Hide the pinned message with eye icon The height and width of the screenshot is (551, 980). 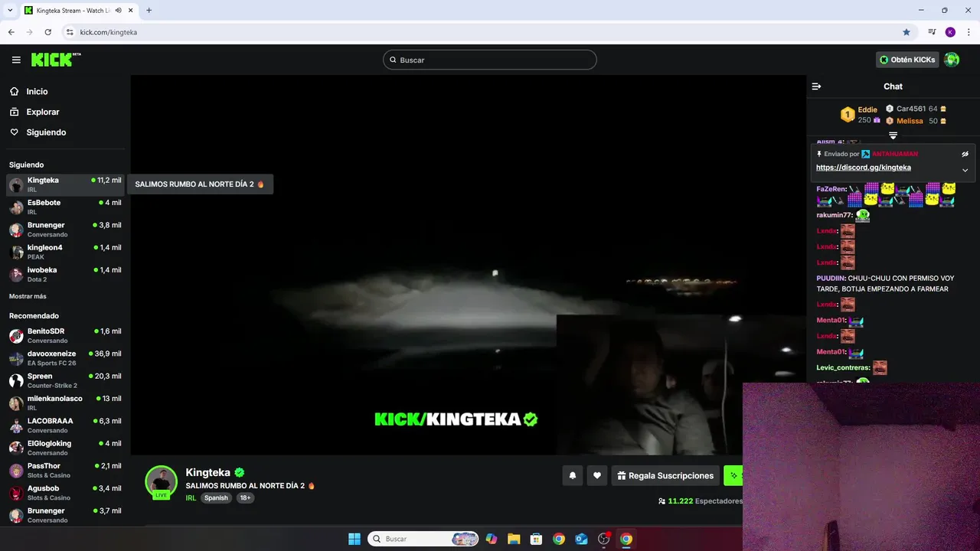pos(965,154)
